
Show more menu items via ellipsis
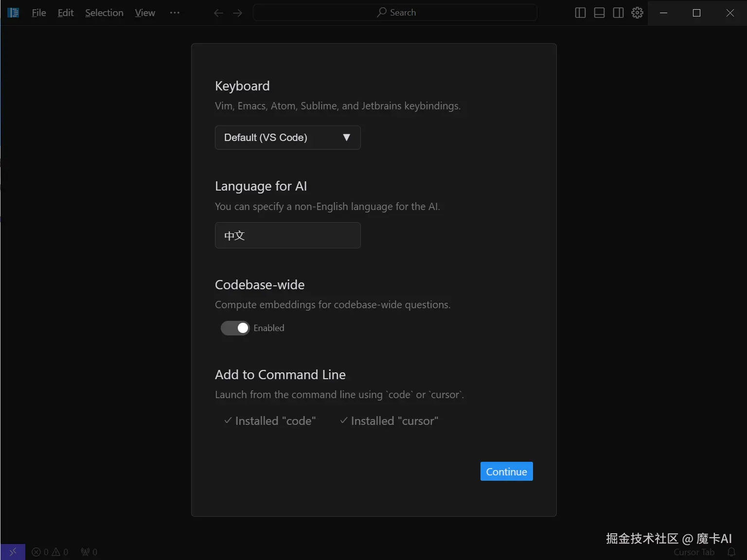[x=175, y=13]
